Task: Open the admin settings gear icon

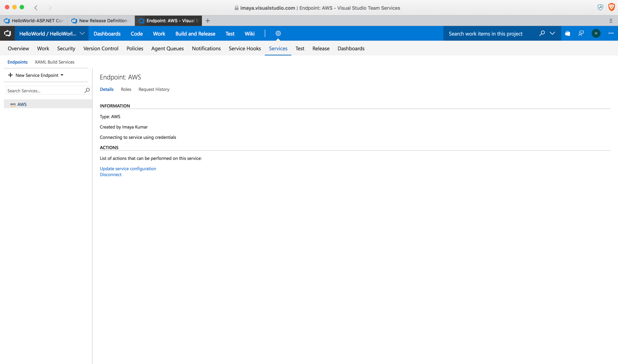Action: point(278,33)
